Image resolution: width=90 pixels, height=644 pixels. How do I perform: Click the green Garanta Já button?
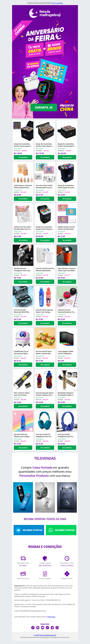44,108
